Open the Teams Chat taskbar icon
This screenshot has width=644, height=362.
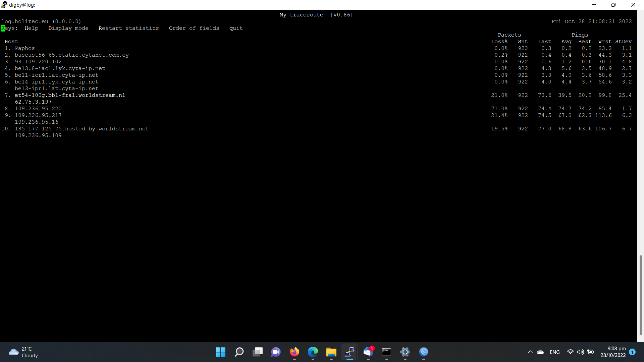click(x=276, y=352)
